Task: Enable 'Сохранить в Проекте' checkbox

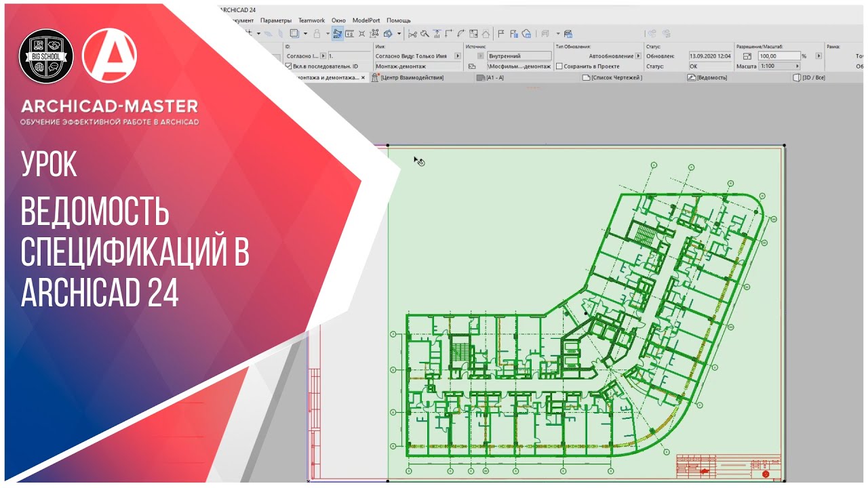Action: tap(559, 66)
